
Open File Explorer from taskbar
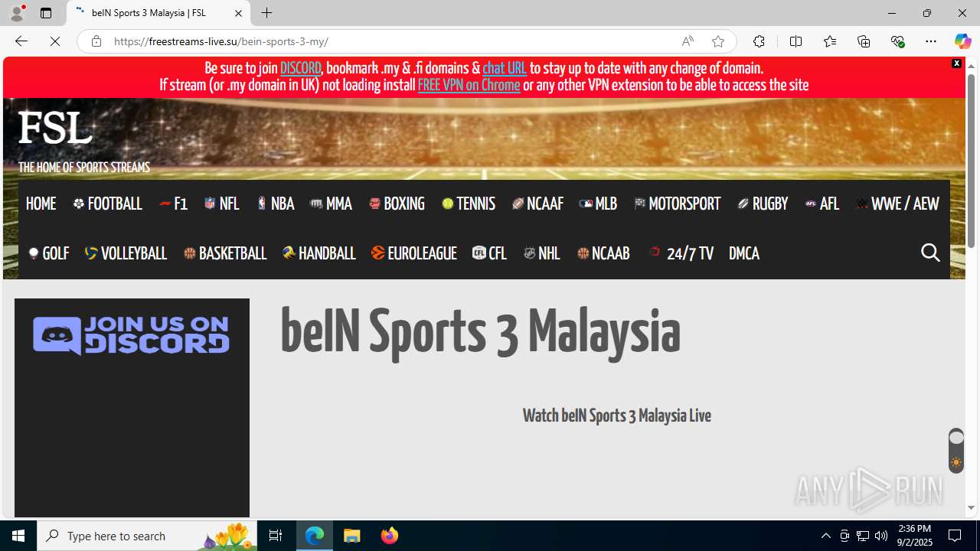point(352,536)
